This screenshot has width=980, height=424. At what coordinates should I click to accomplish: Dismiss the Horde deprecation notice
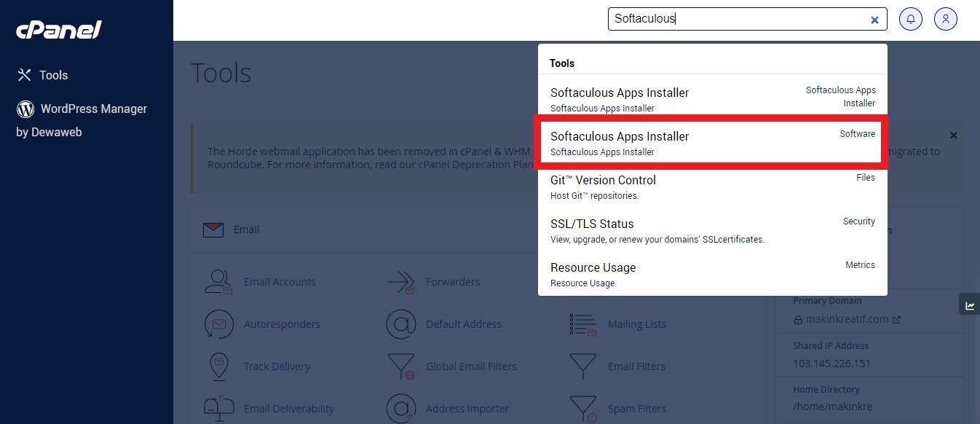(954, 136)
